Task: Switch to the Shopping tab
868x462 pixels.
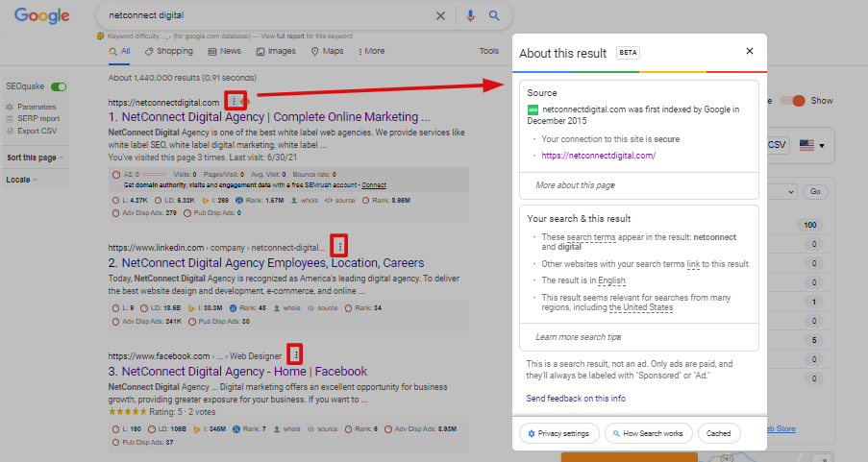Action: pyautogui.click(x=169, y=51)
